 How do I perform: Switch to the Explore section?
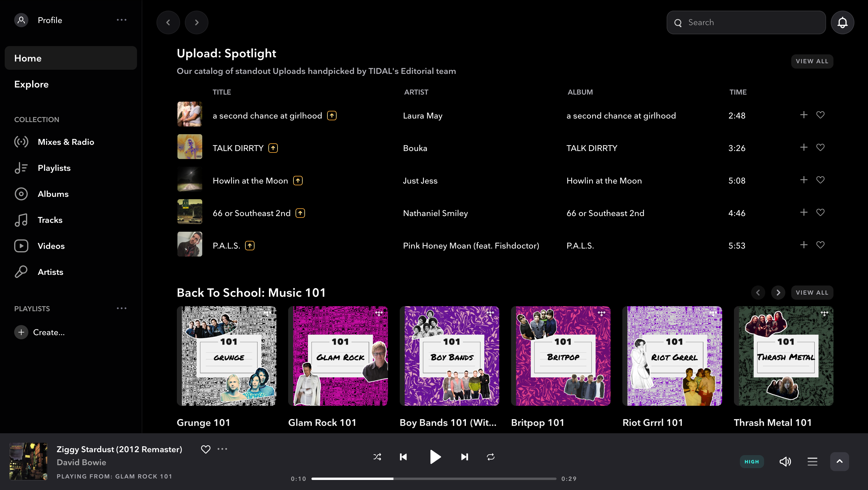(x=31, y=84)
